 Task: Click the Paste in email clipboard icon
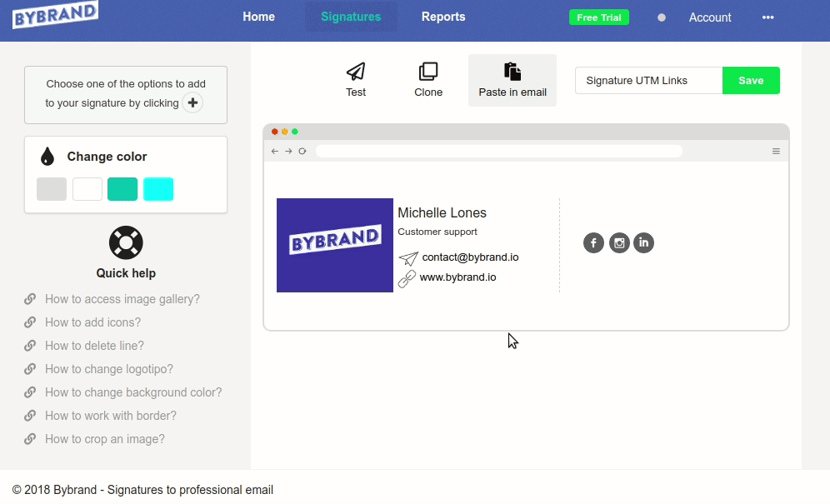click(x=512, y=72)
